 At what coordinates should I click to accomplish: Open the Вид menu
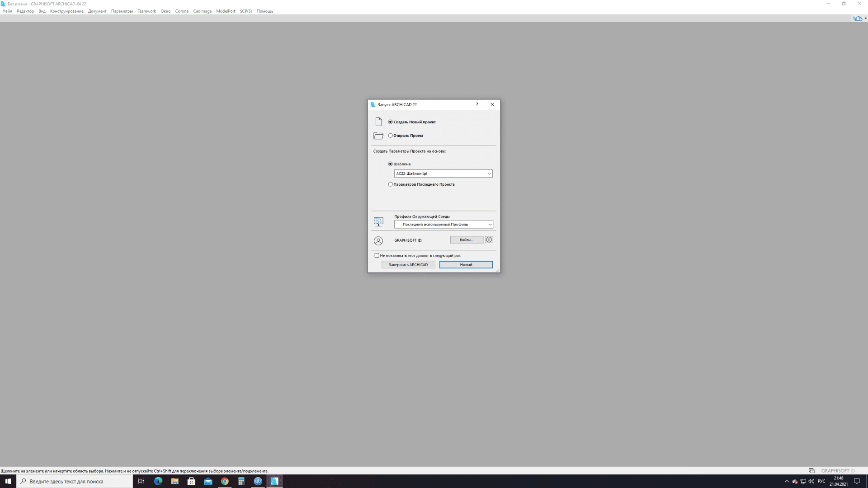[42, 11]
